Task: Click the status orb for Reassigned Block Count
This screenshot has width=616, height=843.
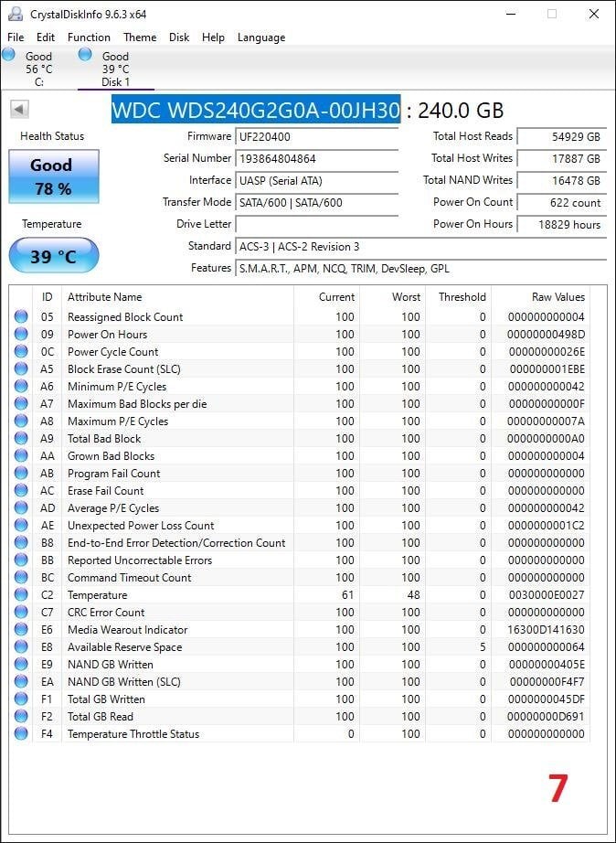Action: click(21, 316)
